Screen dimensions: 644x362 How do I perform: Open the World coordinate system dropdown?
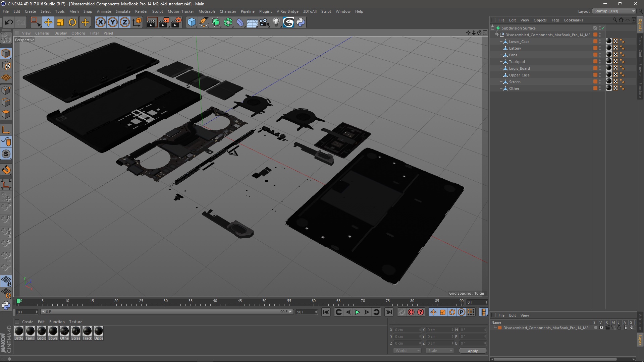pos(407,351)
